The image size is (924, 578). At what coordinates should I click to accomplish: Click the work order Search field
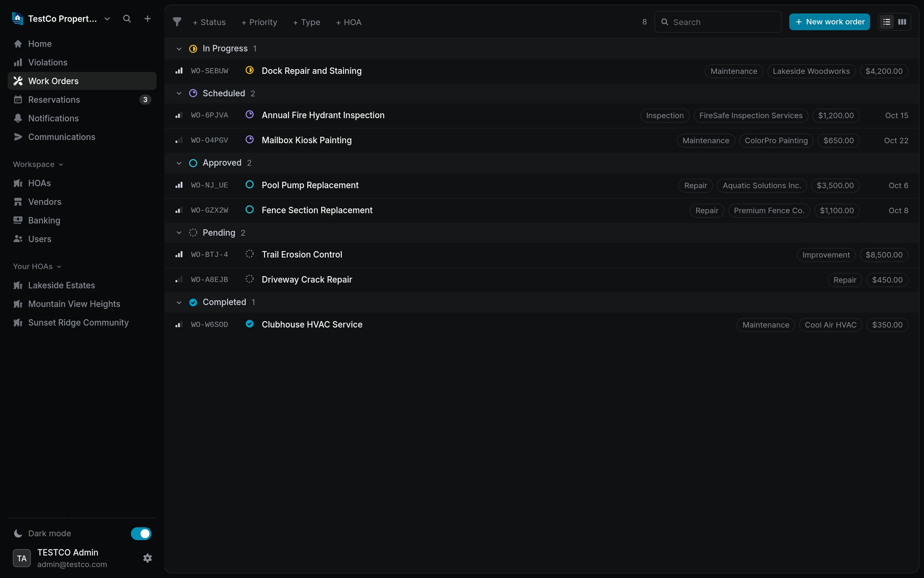click(x=718, y=22)
